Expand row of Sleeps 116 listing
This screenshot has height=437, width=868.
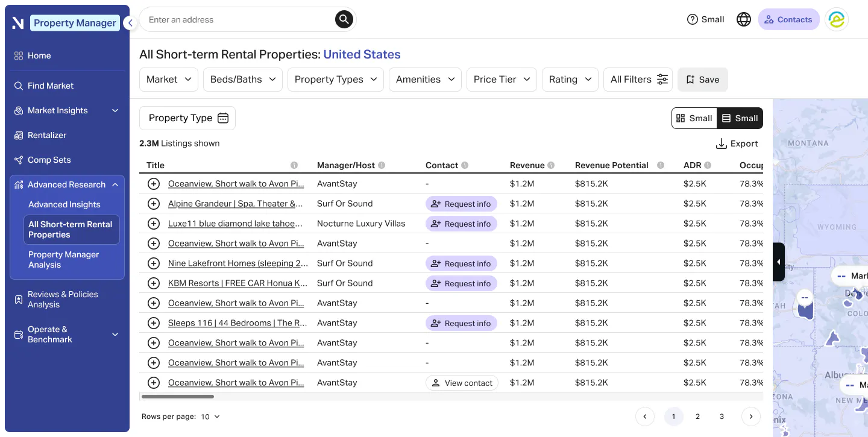click(x=154, y=323)
